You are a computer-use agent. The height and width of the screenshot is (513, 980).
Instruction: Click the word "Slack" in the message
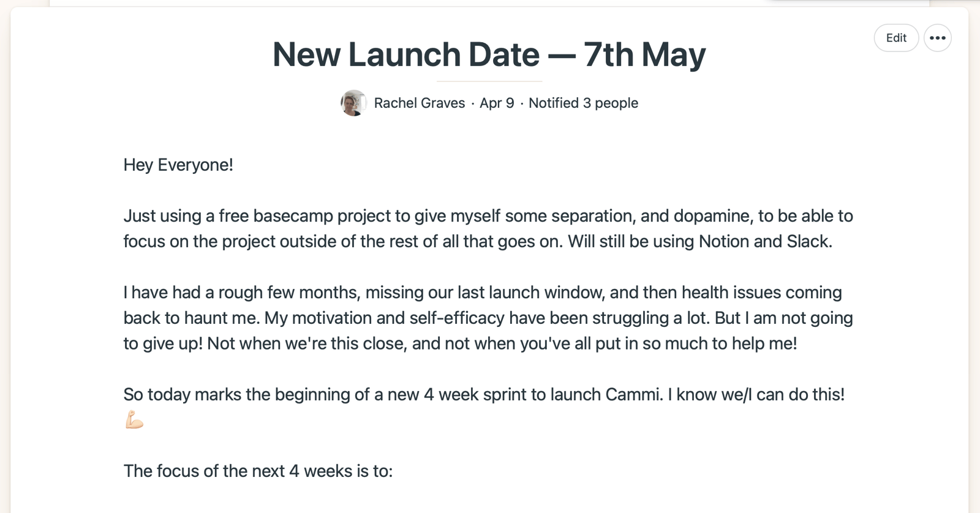pyautogui.click(x=809, y=241)
